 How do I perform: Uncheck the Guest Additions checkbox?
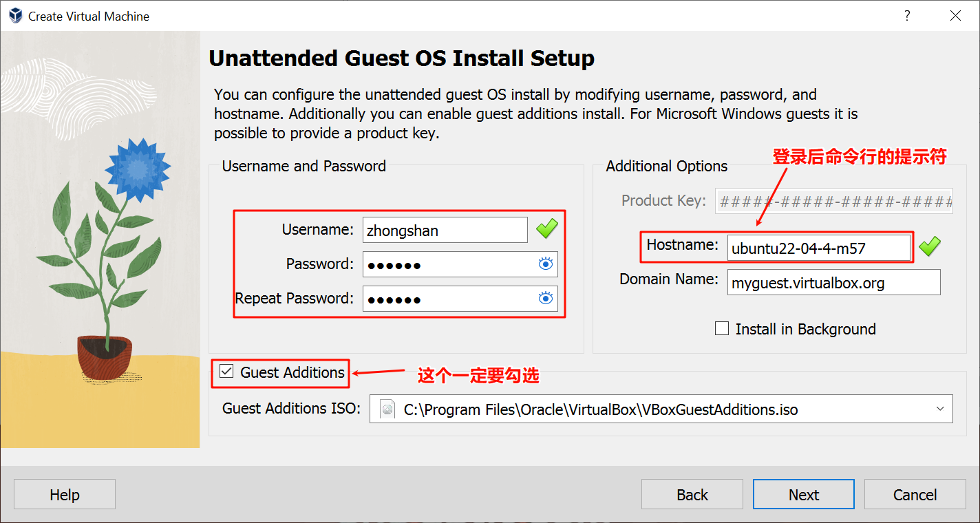(x=226, y=372)
